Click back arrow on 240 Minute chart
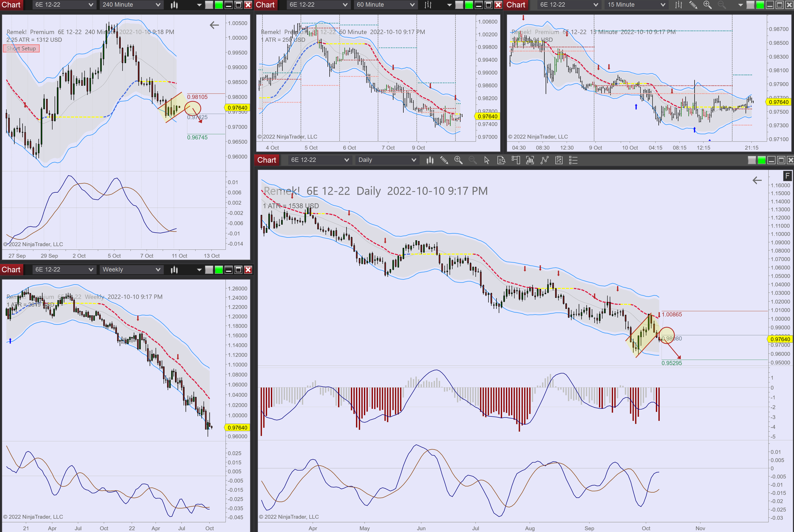The height and width of the screenshot is (532, 794). [x=214, y=25]
